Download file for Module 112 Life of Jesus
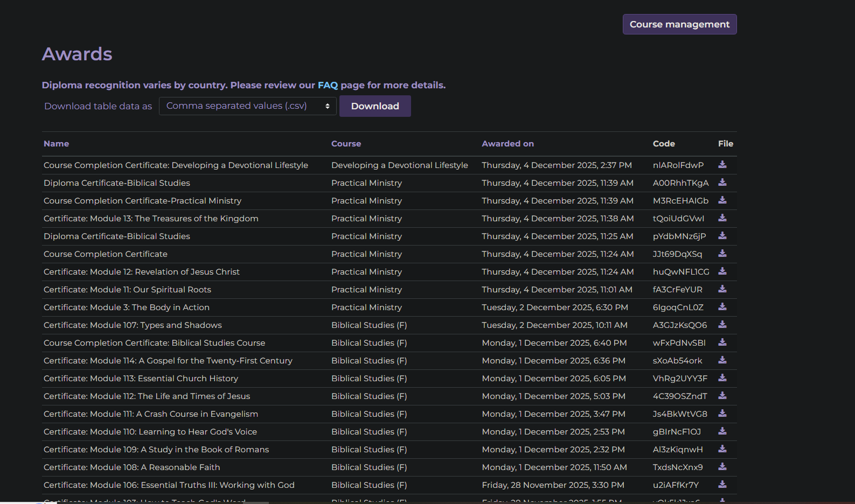This screenshot has width=855, height=504. click(722, 396)
